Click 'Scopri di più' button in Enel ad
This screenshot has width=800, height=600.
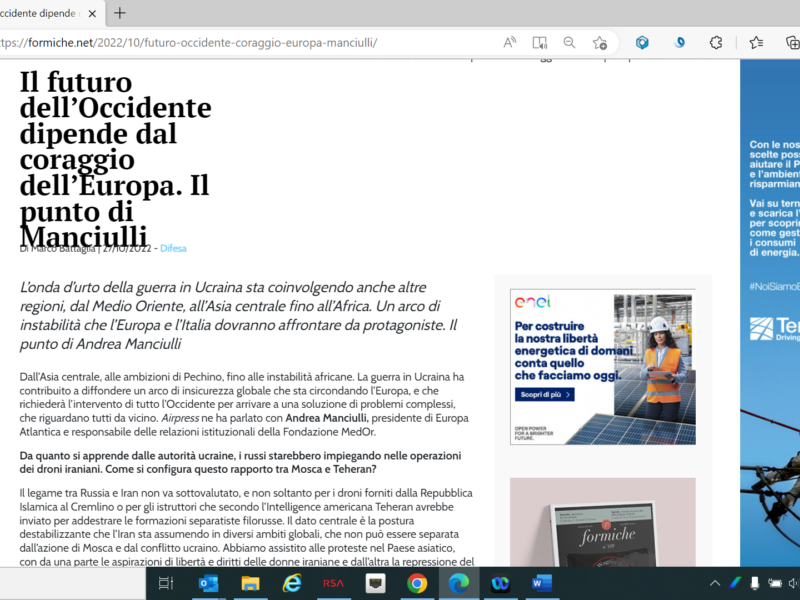544,394
